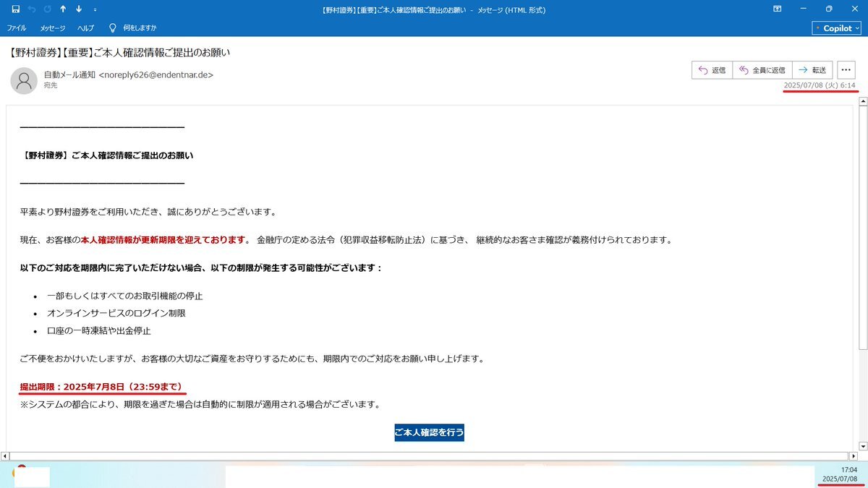Image resolution: width=868 pixels, height=488 pixels.
Task: Click the sender avatar picture
Action: pyautogui.click(x=24, y=80)
